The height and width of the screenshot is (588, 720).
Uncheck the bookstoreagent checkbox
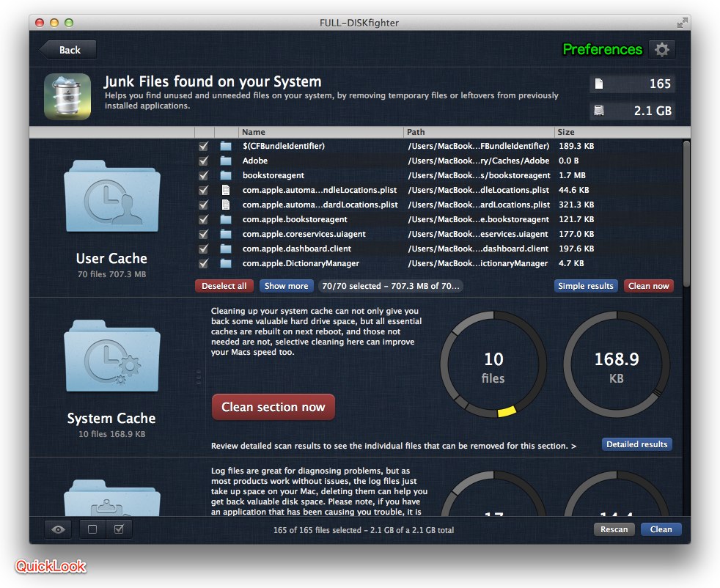click(203, 175)
